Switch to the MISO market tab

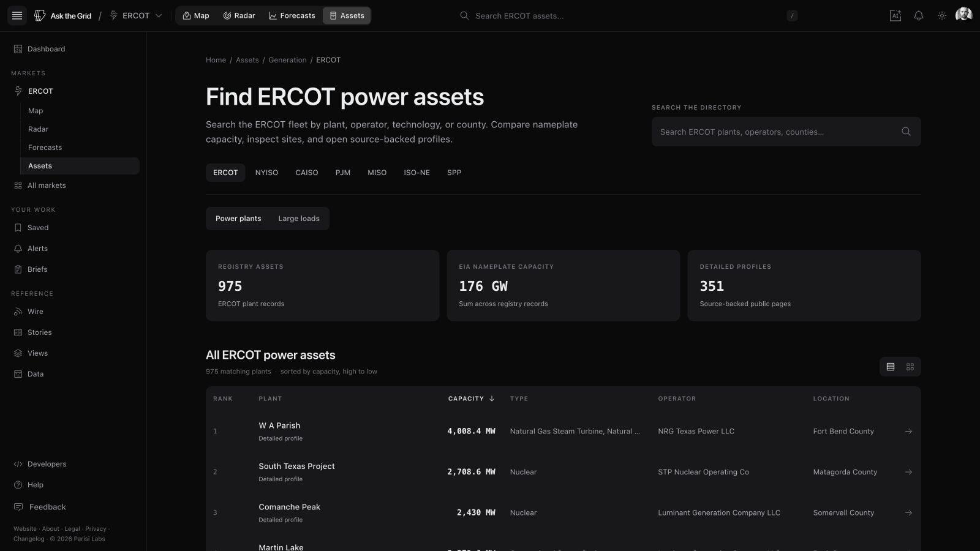377,173
